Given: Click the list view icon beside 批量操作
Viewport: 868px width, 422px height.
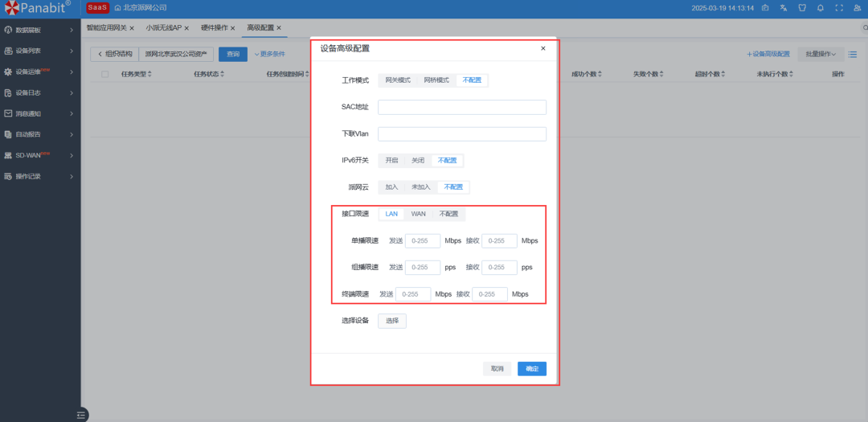Looking at the screenshot, I should pyautogui.click(x=853, y=55).
